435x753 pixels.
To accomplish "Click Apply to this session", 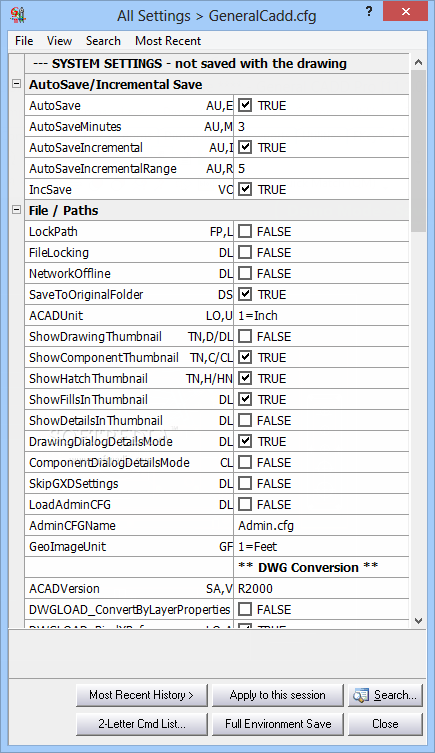I will (x=278, y=695).
